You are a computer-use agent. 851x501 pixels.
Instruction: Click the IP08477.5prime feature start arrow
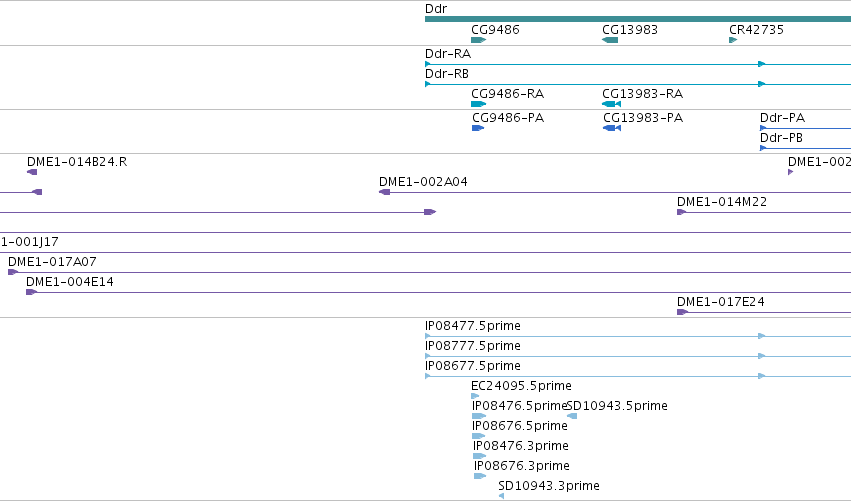[x=428, y=336]
